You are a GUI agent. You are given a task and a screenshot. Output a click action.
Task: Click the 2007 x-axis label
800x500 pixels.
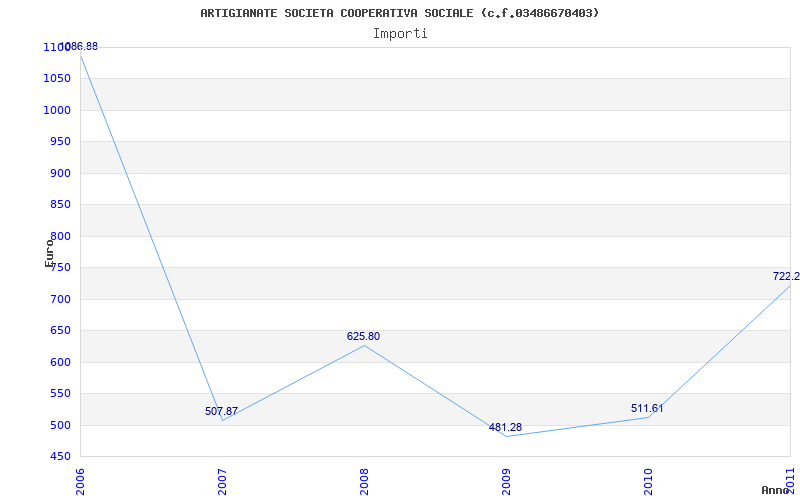[222, 482]
